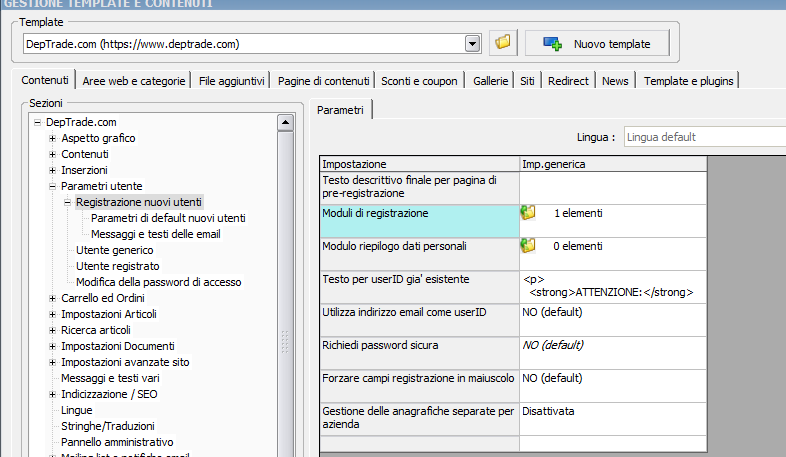Image resolution: width=786 pixels, height=457 pixels.
Task: Select Registrazione nuovi utenti tree item
Action: (x=139, y=202)
